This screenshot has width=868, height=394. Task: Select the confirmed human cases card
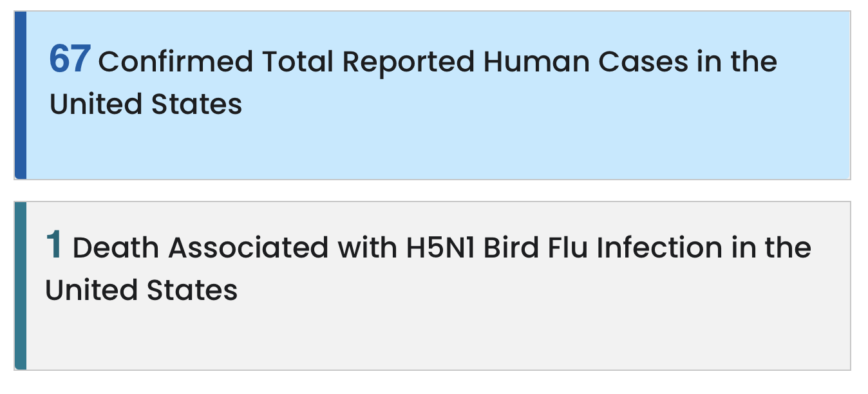click(x=432, y=95)
